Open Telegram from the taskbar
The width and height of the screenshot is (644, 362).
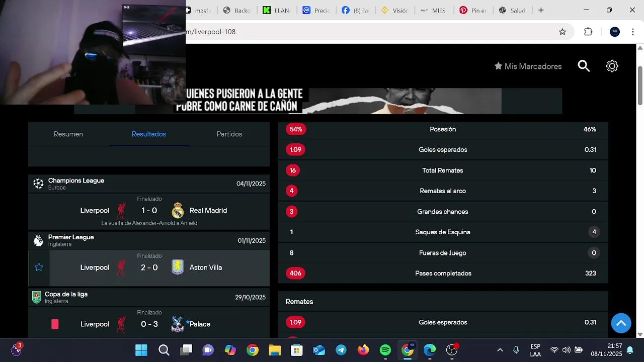(341, 350)
